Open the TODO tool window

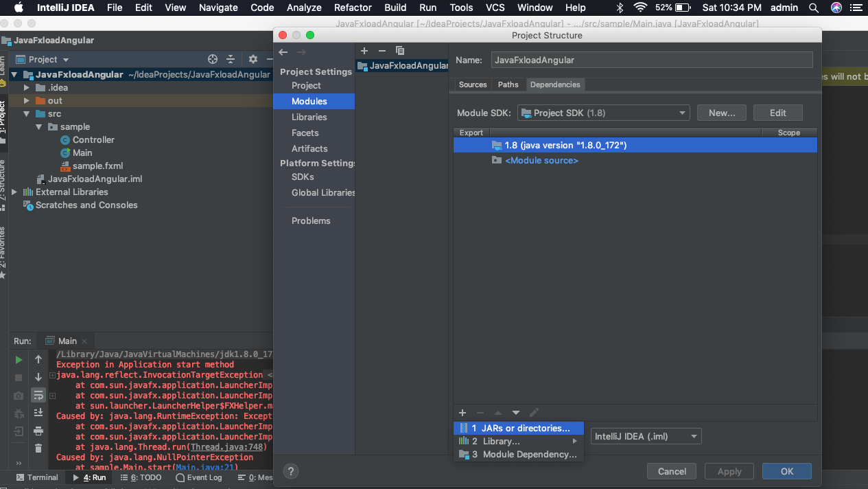(x=141, y=477)
